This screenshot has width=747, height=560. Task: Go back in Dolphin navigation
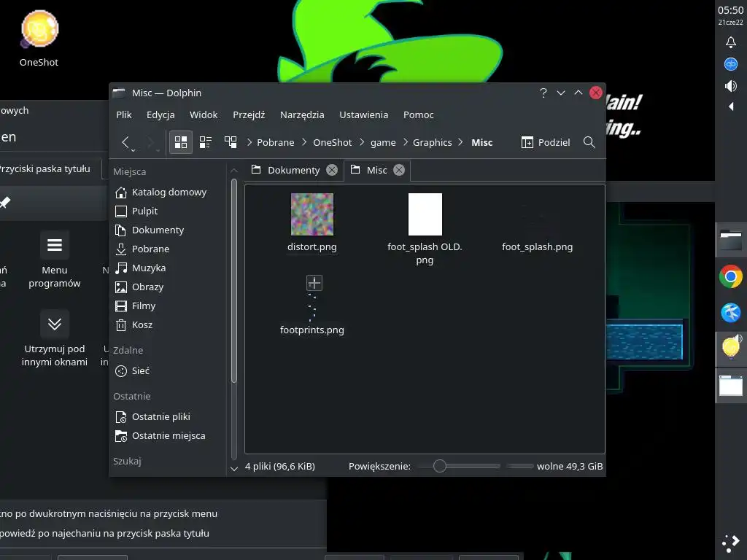[x=125, y=142]
